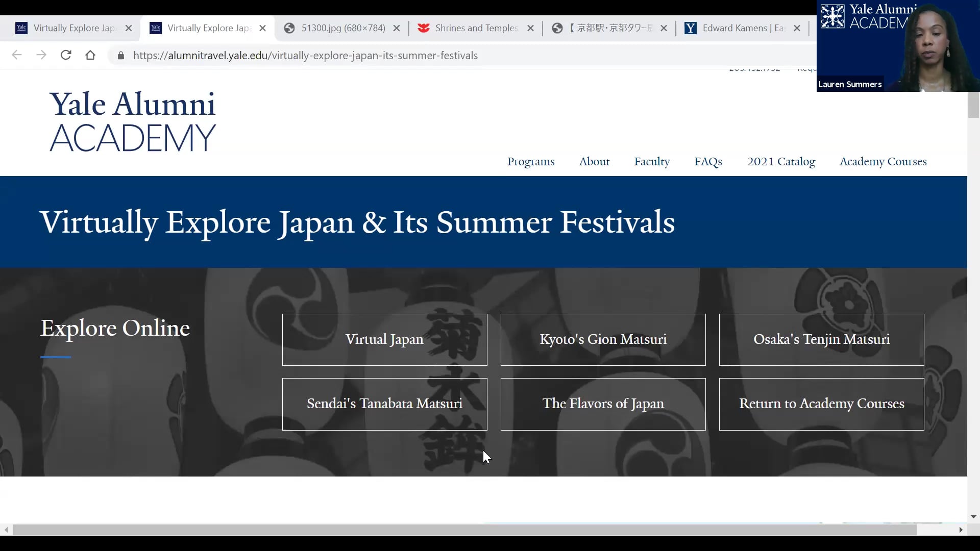The height and width of the screenshot is (551, 980).
Task: Click the Yale Alumni Academy logo
Action: click(x=133, y=122)
